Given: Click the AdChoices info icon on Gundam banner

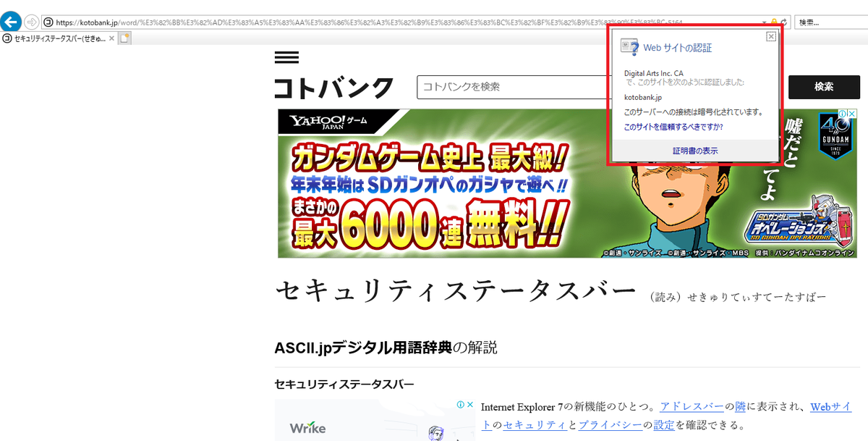Looking at the screenshot, I should point(842,114).
